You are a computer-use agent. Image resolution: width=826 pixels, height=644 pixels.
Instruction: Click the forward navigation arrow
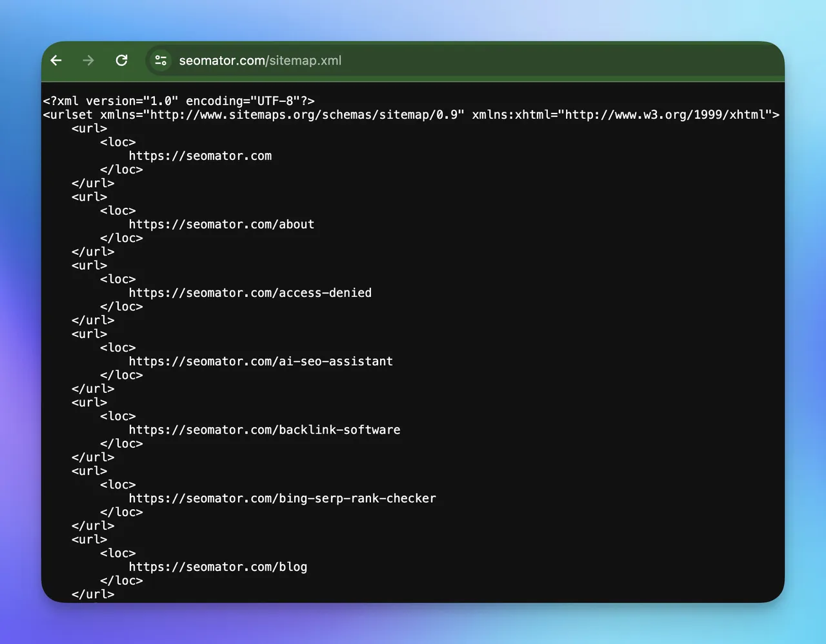pos(88,60)
